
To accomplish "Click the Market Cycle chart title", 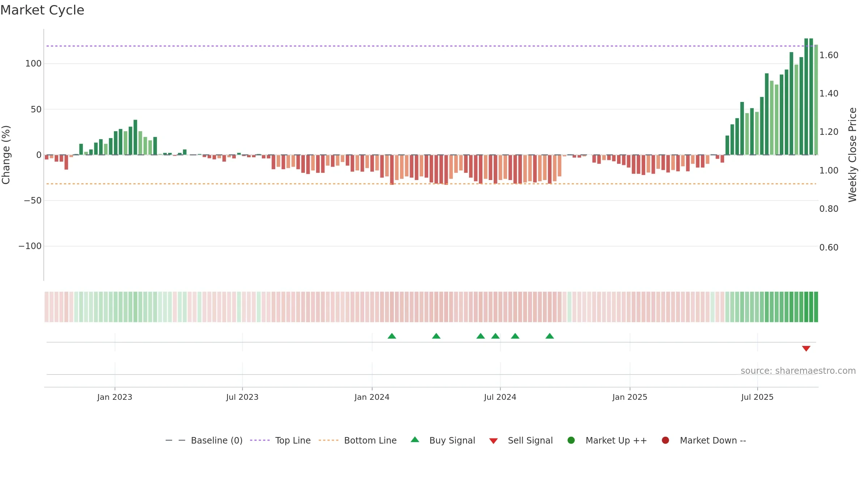I will [42, 10].
